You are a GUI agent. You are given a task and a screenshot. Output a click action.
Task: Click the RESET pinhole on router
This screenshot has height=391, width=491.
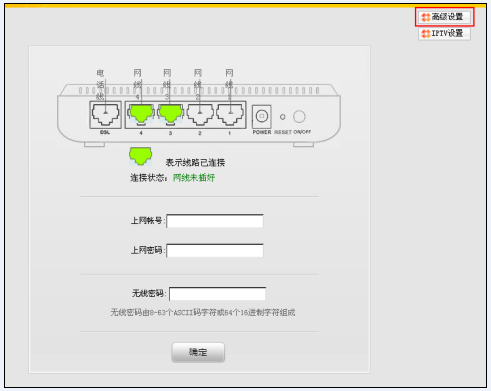pyautogui.click(x=283, y=117)
